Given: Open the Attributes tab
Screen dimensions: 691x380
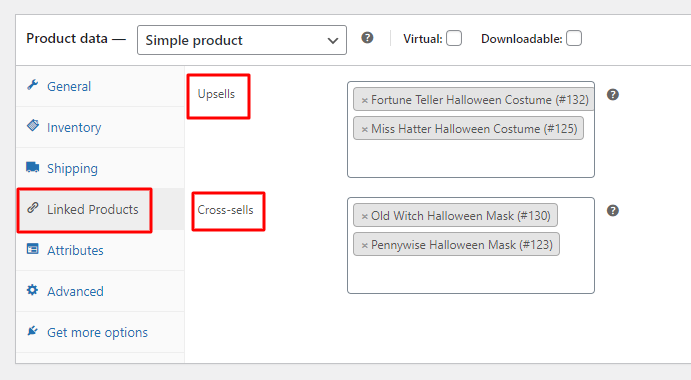Looking at the screenshot, I should [100, 250].
